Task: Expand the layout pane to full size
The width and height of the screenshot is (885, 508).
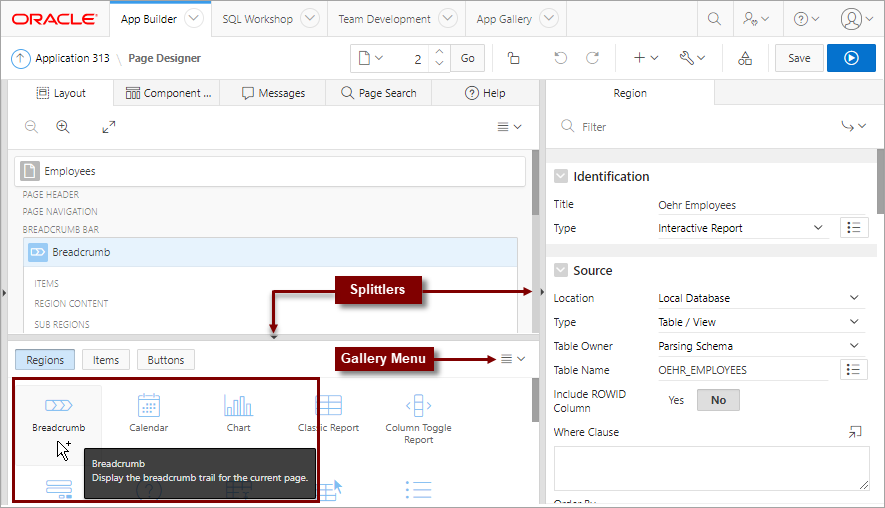Action: click(108, 127)
